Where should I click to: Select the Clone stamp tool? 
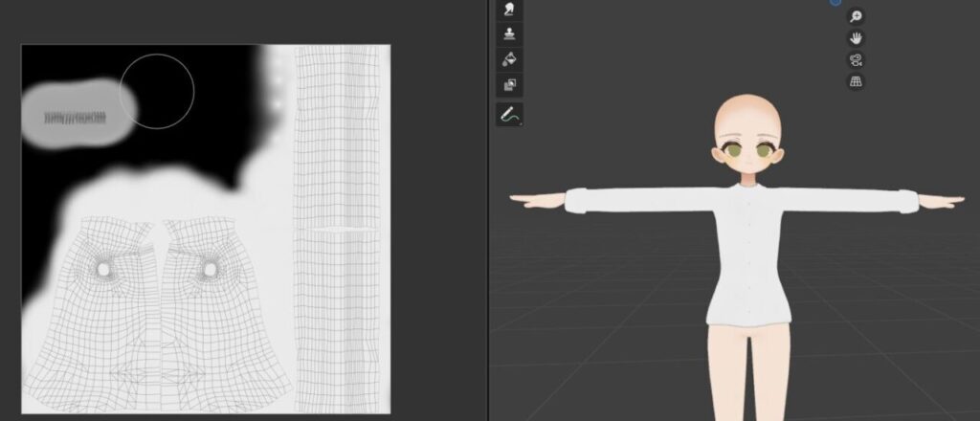tap(509, 34)
